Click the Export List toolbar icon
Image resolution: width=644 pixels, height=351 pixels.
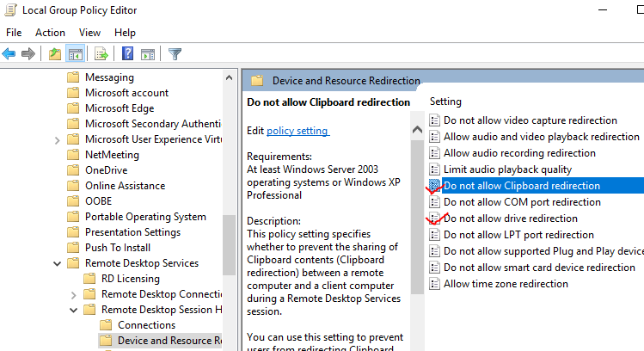[101, 53]
